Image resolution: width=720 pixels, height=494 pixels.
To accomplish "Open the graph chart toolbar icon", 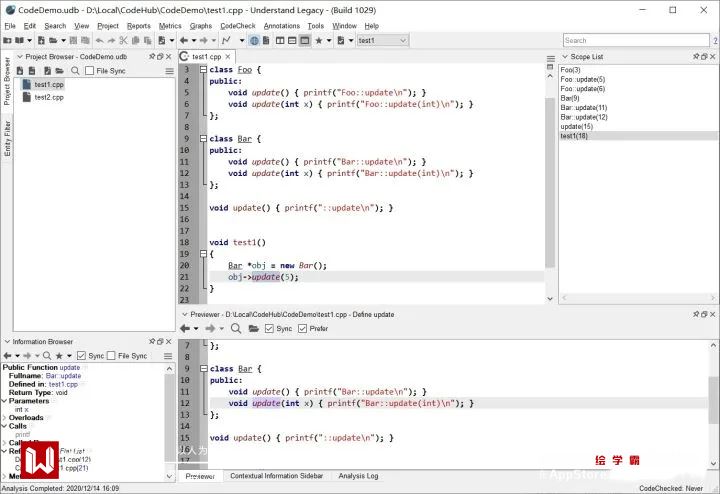I will (226, 40).
